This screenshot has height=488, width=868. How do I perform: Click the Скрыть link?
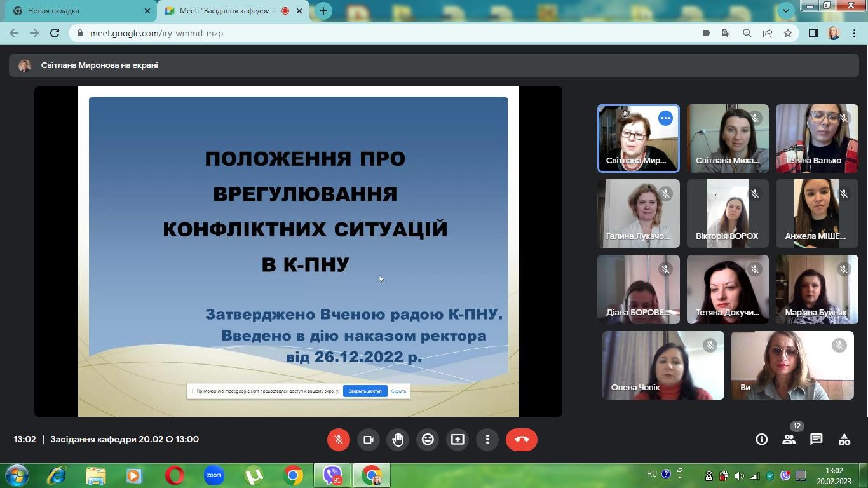pyautogui.click(x=398, y=391)
